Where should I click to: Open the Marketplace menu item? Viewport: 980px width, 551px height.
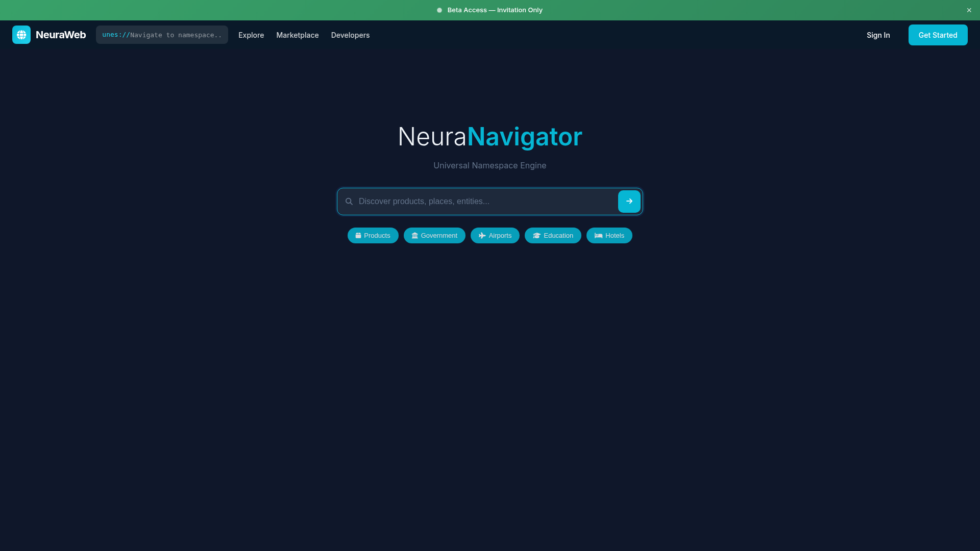coord(298,35)
